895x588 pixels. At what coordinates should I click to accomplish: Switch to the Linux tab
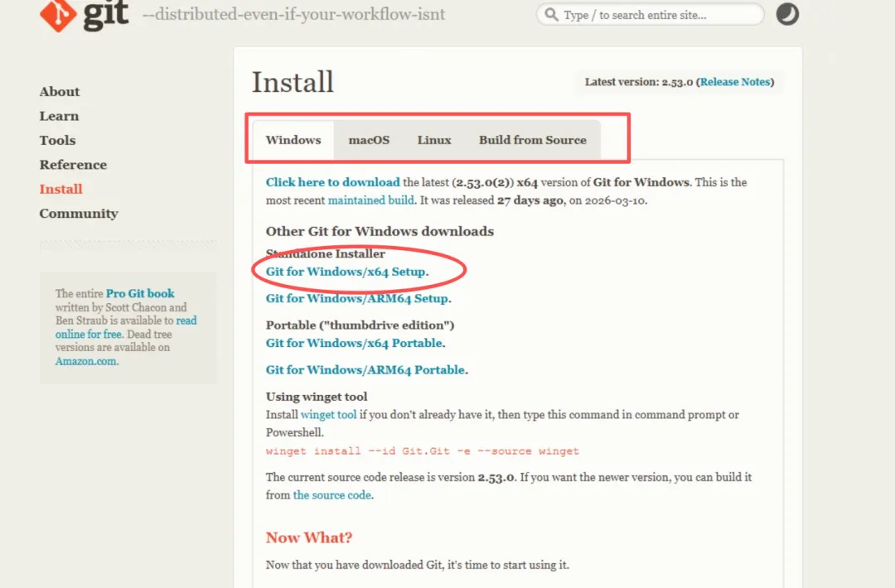(x=434, y=140)
